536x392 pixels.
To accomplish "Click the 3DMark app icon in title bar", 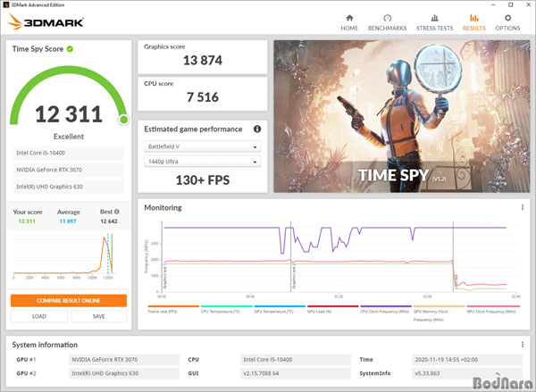I will point(5,4).
